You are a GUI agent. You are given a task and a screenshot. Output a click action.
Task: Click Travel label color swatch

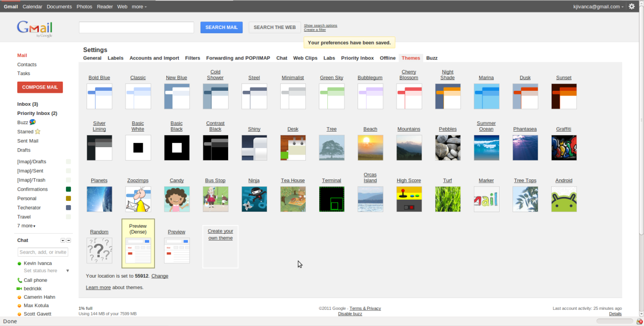(68, 216)
